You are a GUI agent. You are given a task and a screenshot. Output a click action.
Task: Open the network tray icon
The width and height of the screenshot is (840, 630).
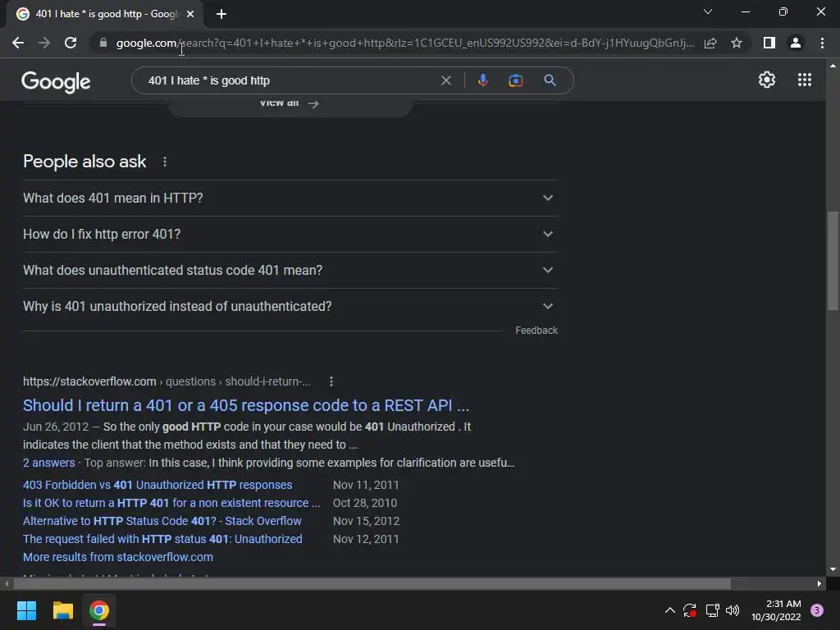tap(712, 610)
